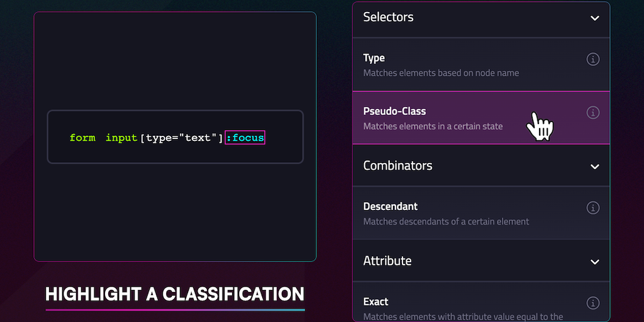Click the [type="text"] attribute token

(x=181, y=138)
